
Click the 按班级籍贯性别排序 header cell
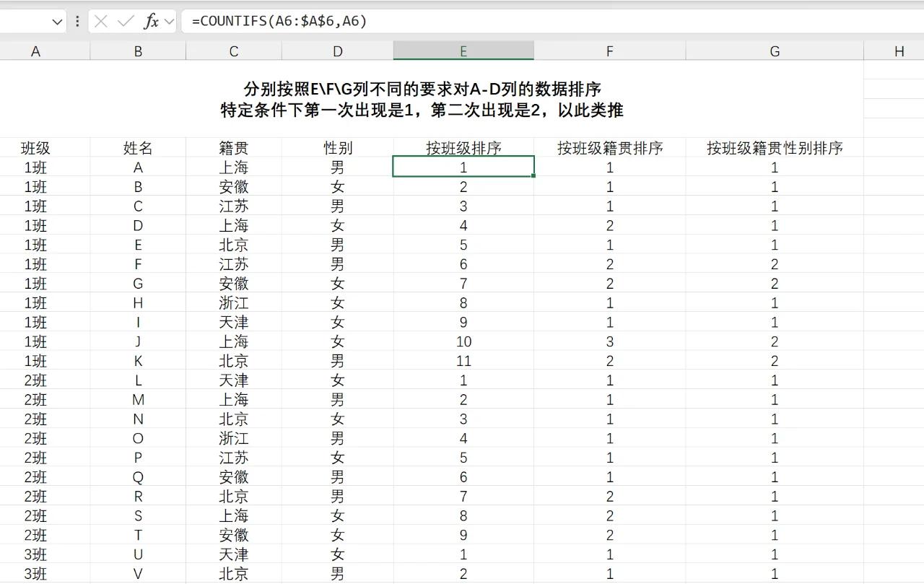click(775, 148)
